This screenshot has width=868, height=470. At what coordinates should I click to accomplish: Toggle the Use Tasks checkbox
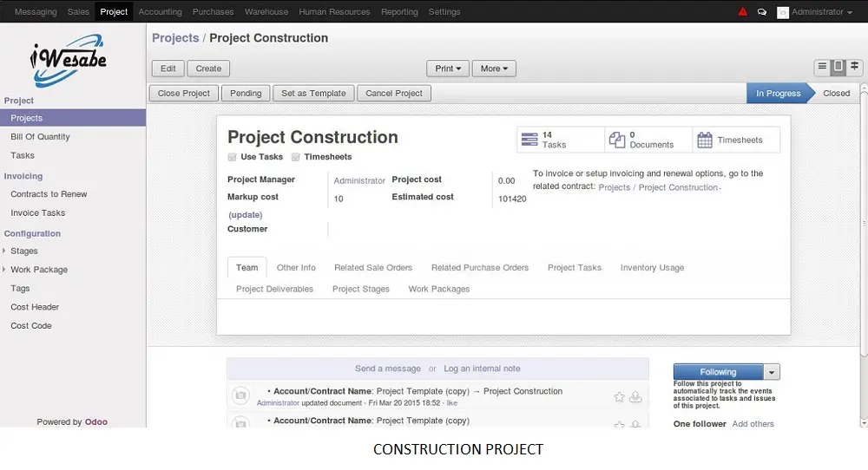tap(232, 157)
